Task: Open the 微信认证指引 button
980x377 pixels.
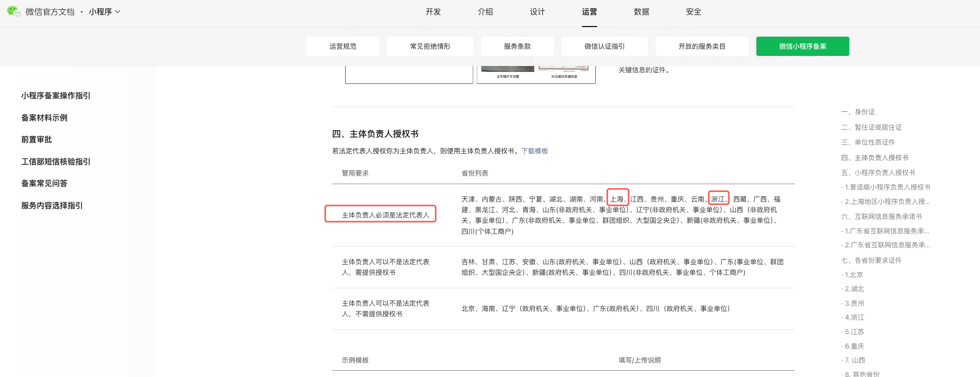Action: point(604,46)
